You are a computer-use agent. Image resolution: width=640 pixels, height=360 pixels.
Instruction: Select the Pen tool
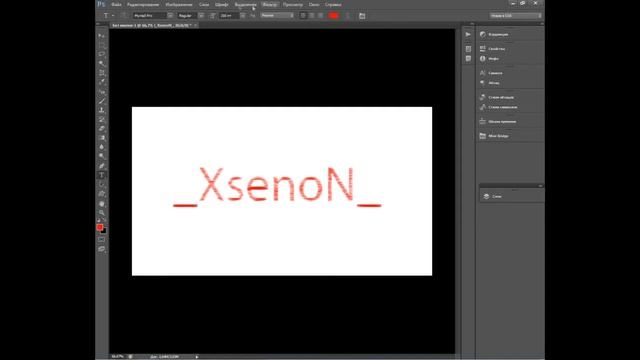(x=101, y=166)
